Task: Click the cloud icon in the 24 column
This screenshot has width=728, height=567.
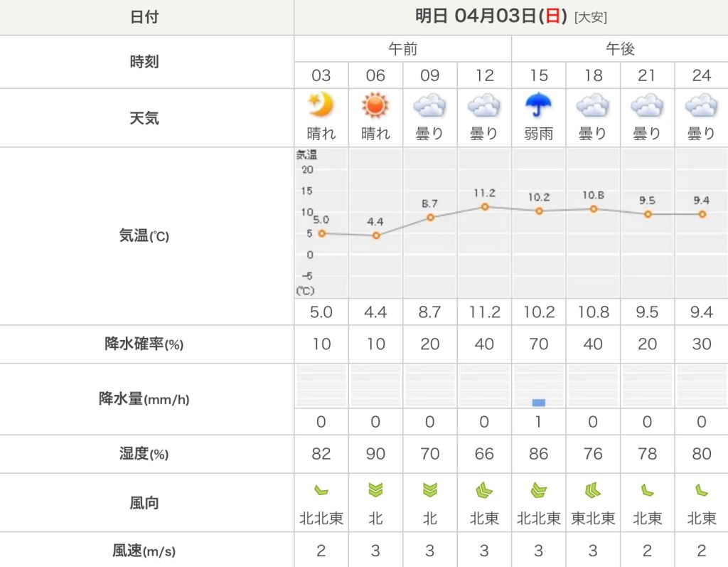Action: (x=701, y=106)
